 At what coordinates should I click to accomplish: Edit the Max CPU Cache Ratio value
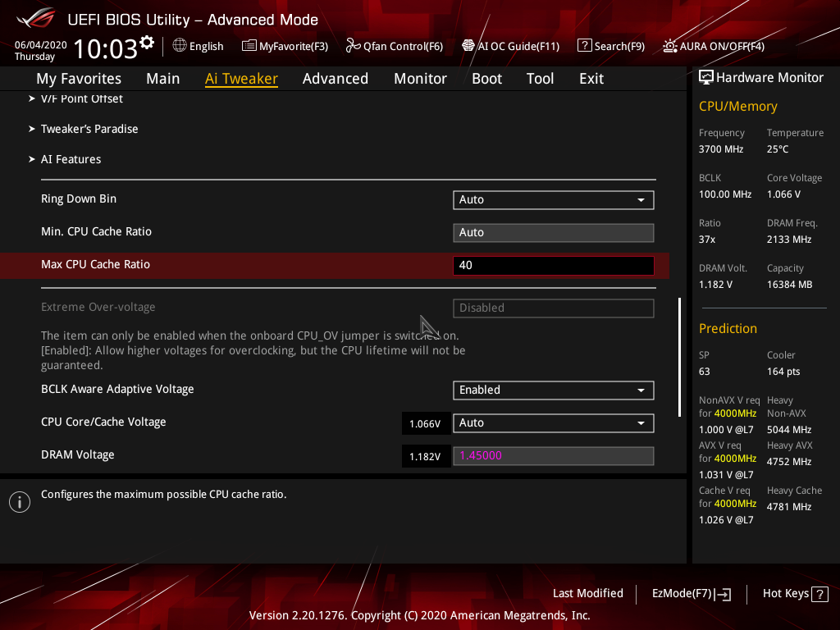click(553, 265)
